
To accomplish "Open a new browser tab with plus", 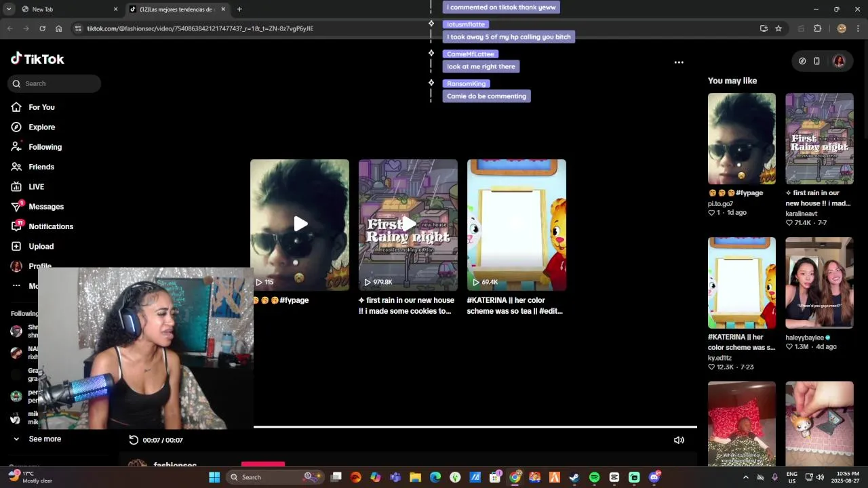I will click(239, 9).
